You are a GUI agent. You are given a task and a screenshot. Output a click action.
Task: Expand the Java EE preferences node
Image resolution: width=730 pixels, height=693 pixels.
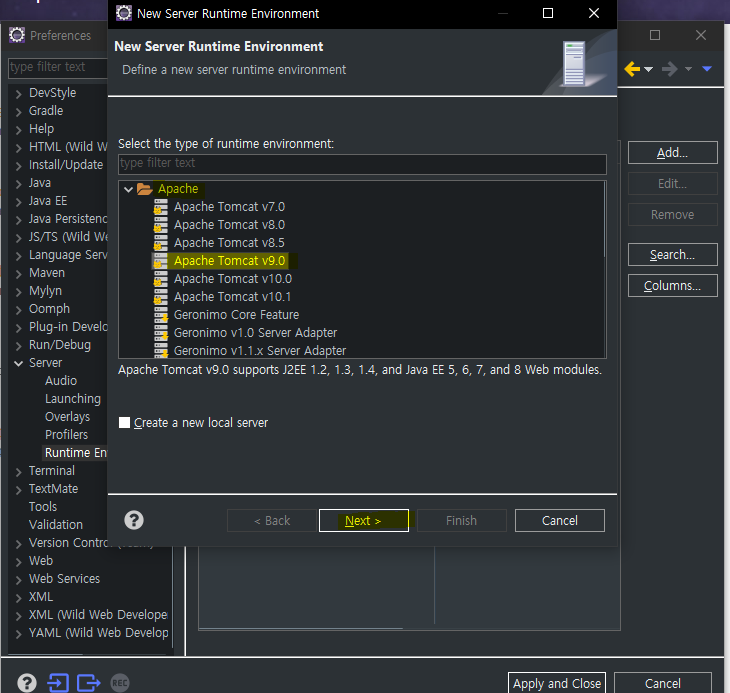[x=19, y=202]
